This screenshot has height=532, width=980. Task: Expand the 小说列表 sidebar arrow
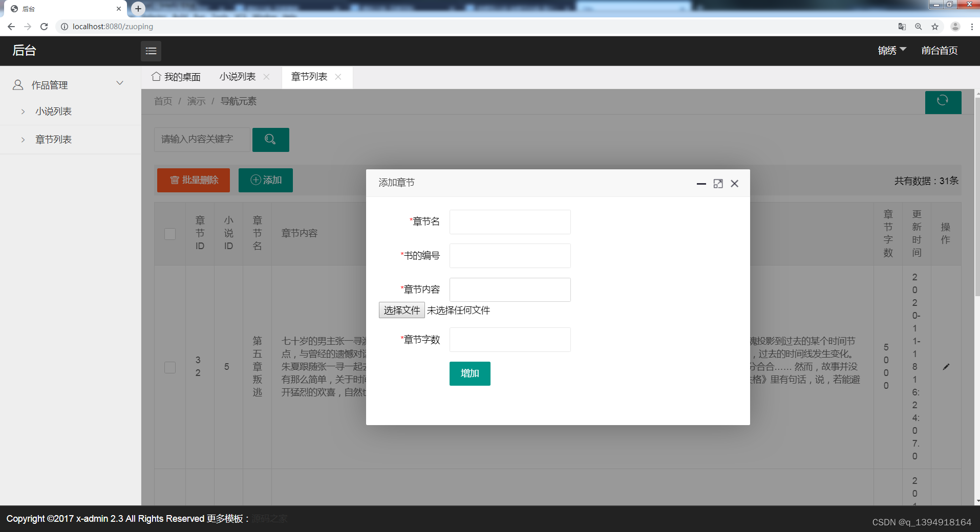(23, 112)
